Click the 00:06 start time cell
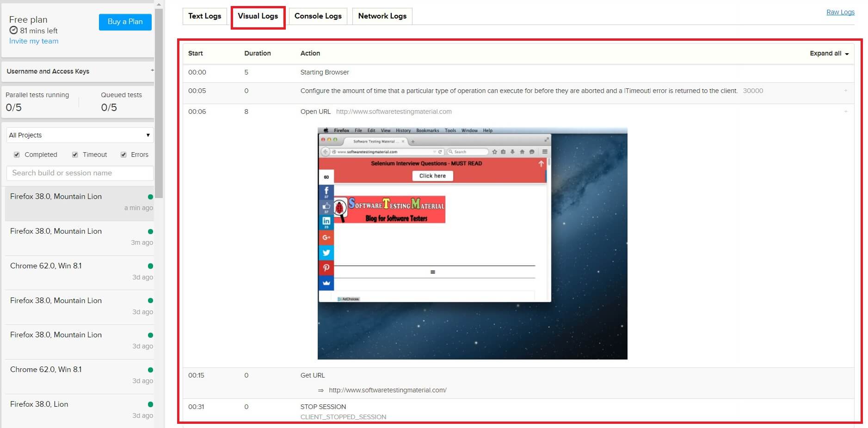This screenshot has width=868, height=428. [197, 112]
